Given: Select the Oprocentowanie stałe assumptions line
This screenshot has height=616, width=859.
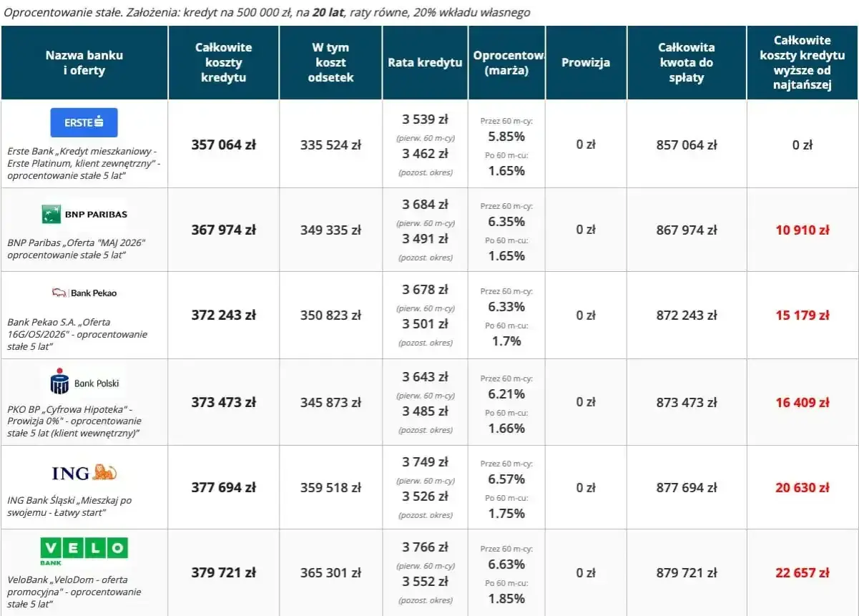Looking at the screenshot, I should [267, 13].
